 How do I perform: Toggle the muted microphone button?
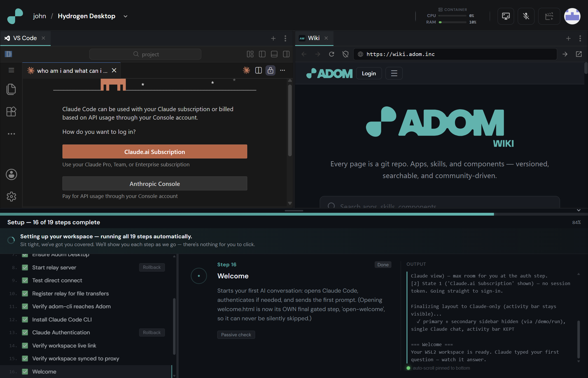[526, 16]
